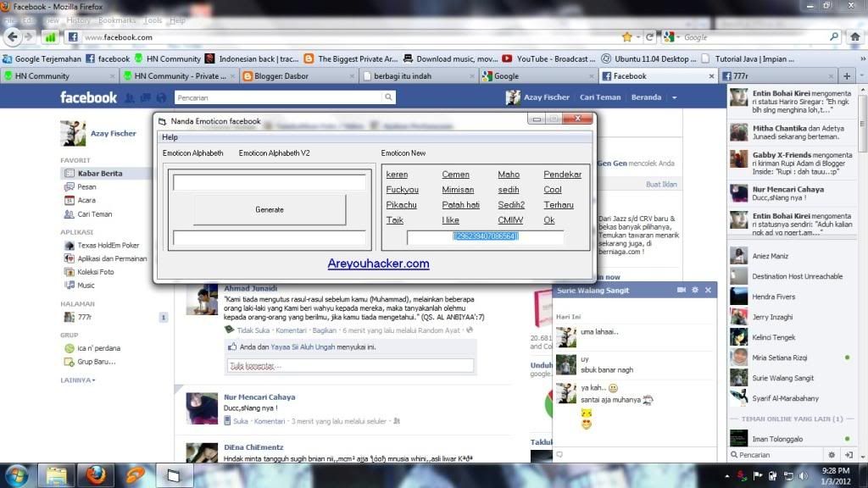Viewport: 868px width, 488px height.
Task: Switch to Blogger: Dasbor tab
Action: [x=298, y=75]
